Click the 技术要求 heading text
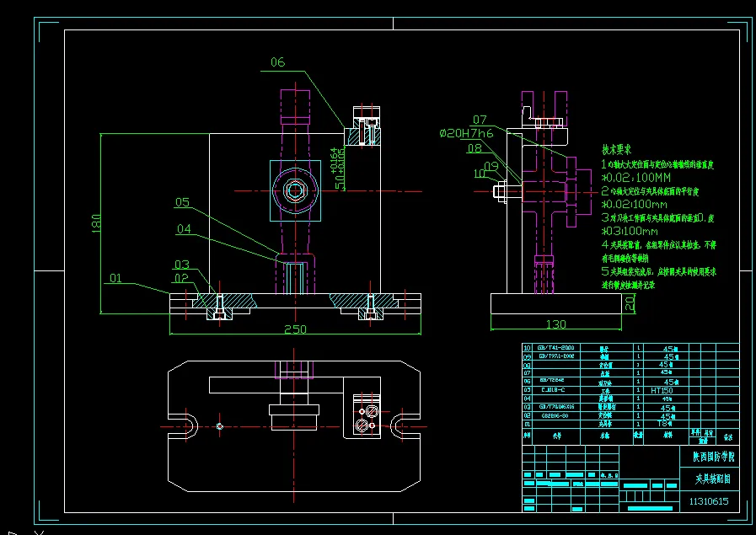This screenshot has height=535, width=756. [x=616, y=149]
